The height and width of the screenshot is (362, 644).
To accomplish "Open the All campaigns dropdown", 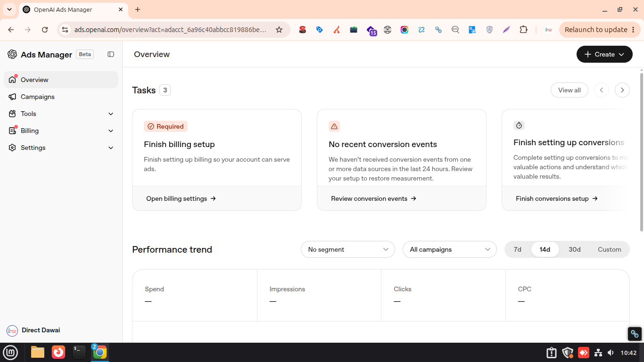I will (x=450, y=249).
